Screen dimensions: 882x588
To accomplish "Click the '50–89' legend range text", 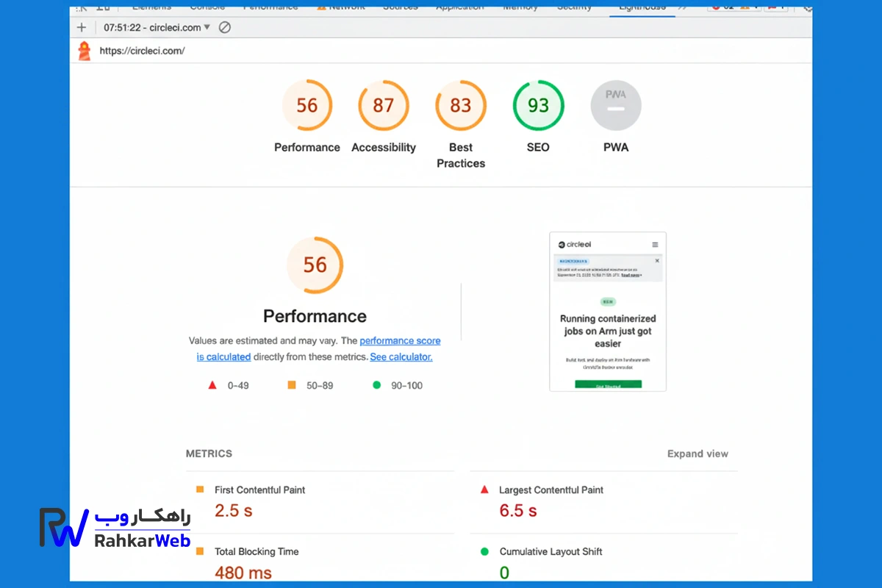I will tap(318, 385).
